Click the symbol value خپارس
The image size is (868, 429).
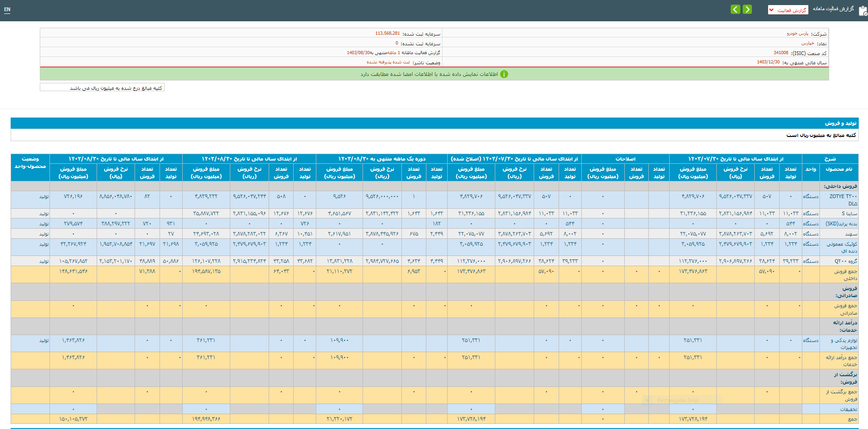tap(807, 44)
